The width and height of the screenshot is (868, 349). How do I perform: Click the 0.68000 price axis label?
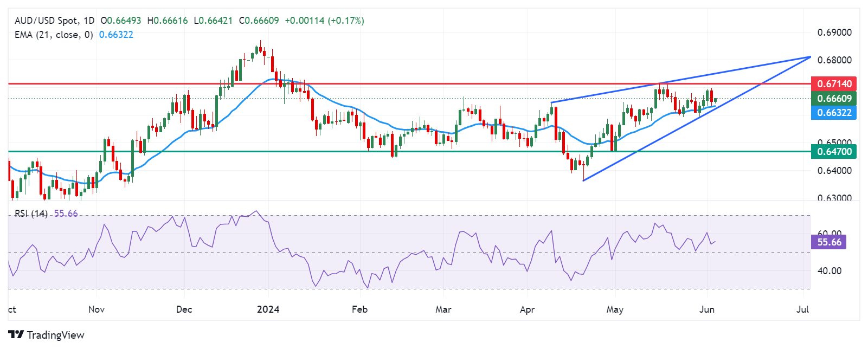click(x=834, y=60)
